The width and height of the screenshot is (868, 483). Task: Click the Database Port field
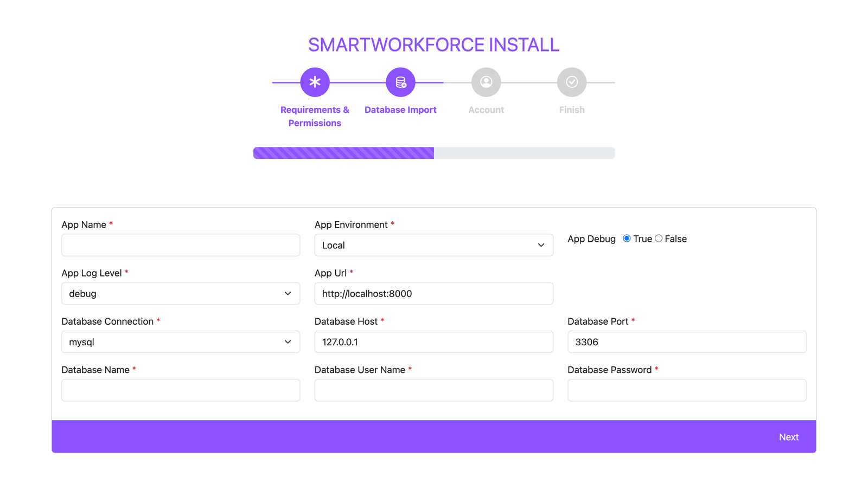click(x=686, y=342)
